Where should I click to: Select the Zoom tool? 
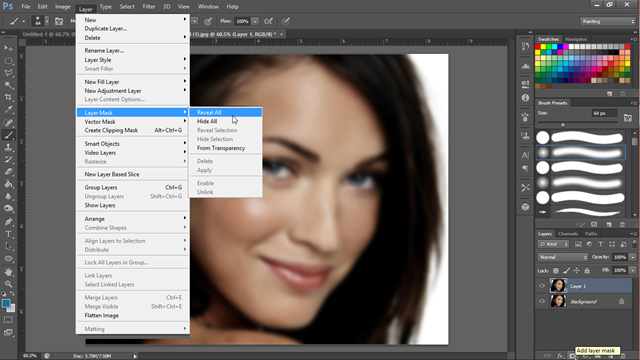[x=8, y=284]
